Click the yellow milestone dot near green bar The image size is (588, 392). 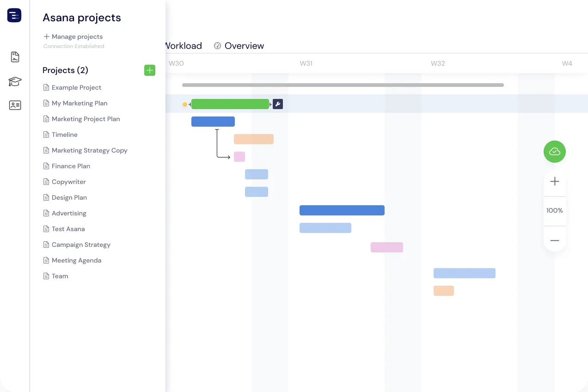pos(185,104)
